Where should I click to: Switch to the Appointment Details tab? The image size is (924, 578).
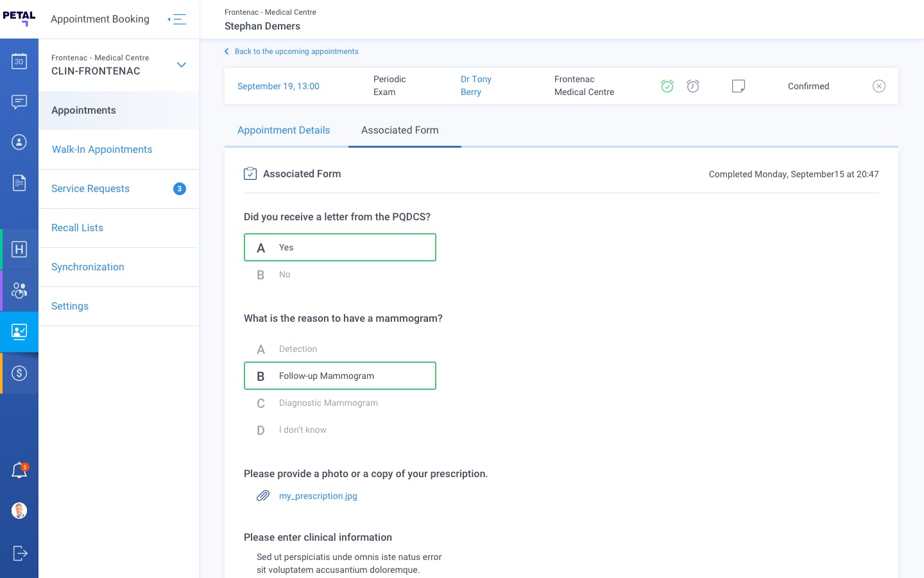pyautogui.click(x=284, y=130)
